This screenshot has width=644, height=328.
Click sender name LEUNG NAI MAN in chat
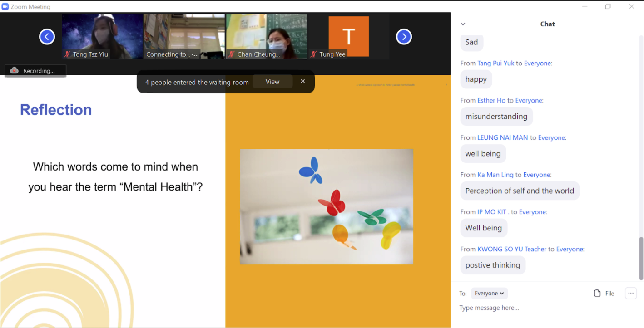pyautogui.click(x=503, y=137)
